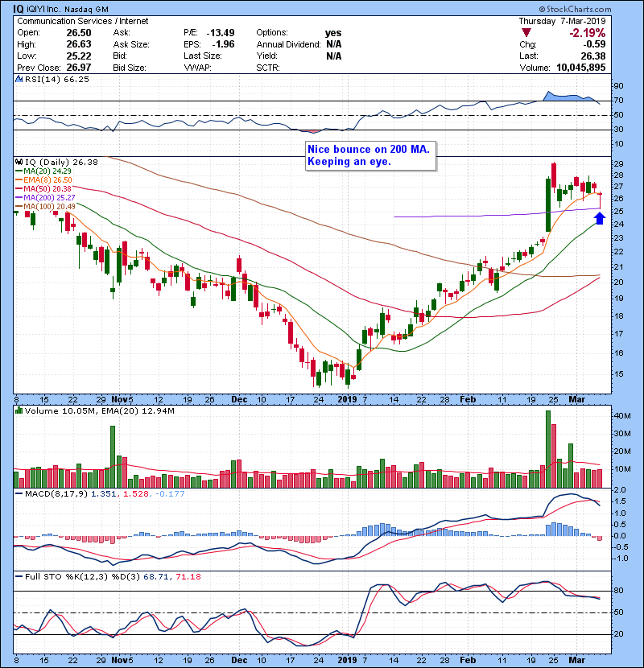
Task: Click the IQ (Daily) 26.38 chart title
Action: pos(61,162)
